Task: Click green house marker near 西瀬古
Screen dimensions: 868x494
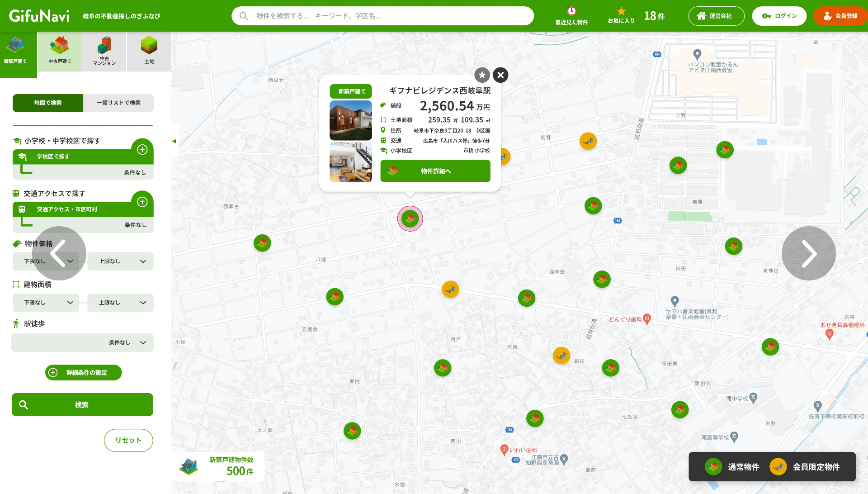Action: [x=262, y=243]
